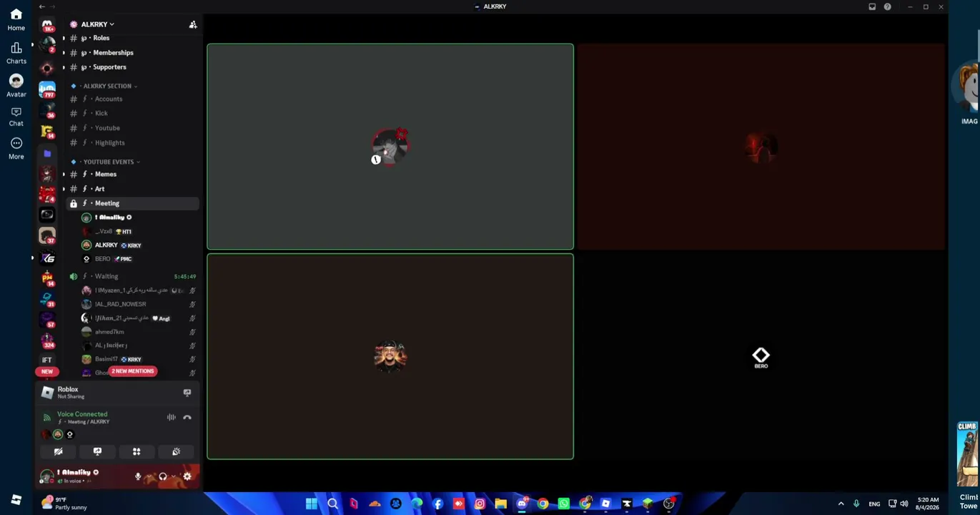Image resolution: width=980 pixels, height=515 pixels.
Task: Open the Chat section in Roblox sidebar
Action: pos(16,117)
